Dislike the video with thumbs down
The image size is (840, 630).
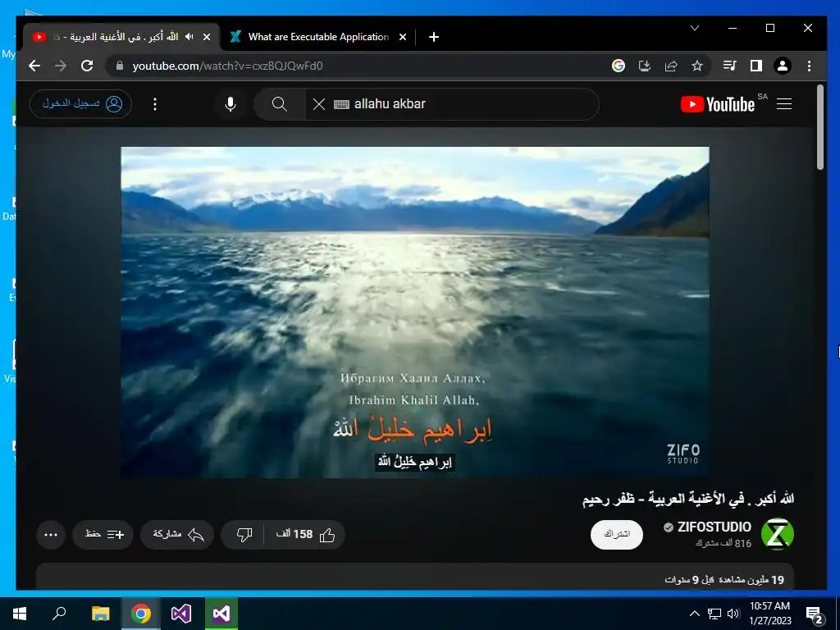pos(244,534)
